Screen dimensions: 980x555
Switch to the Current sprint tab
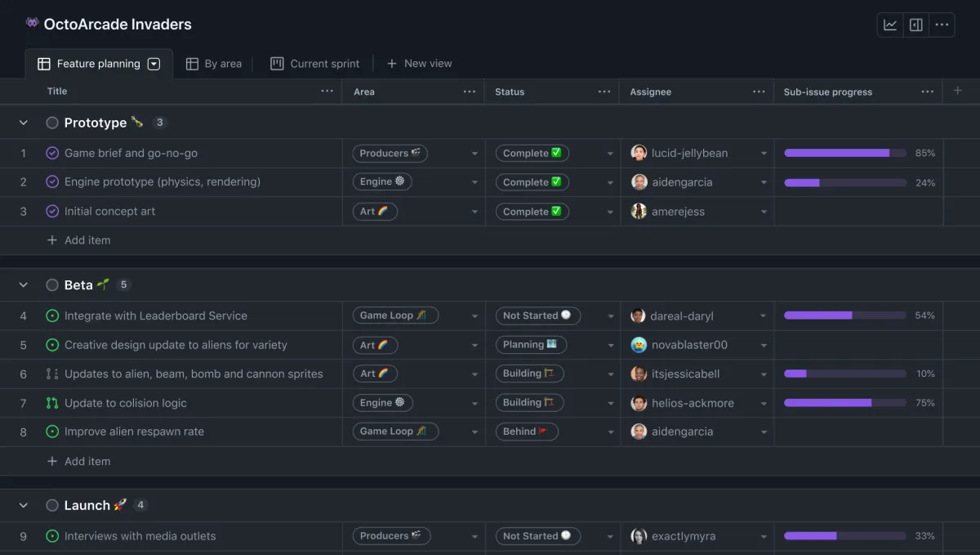tap(314, 64)
